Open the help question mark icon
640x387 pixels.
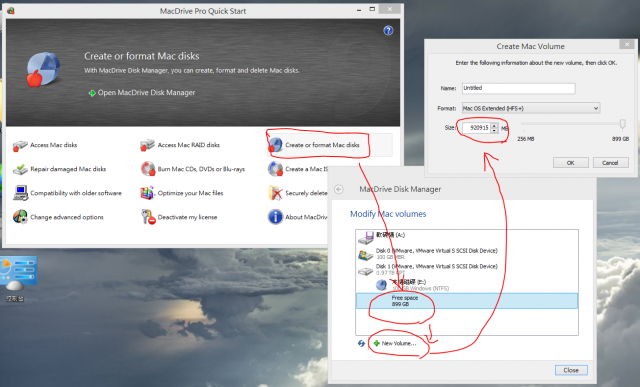tap(388, 31)
